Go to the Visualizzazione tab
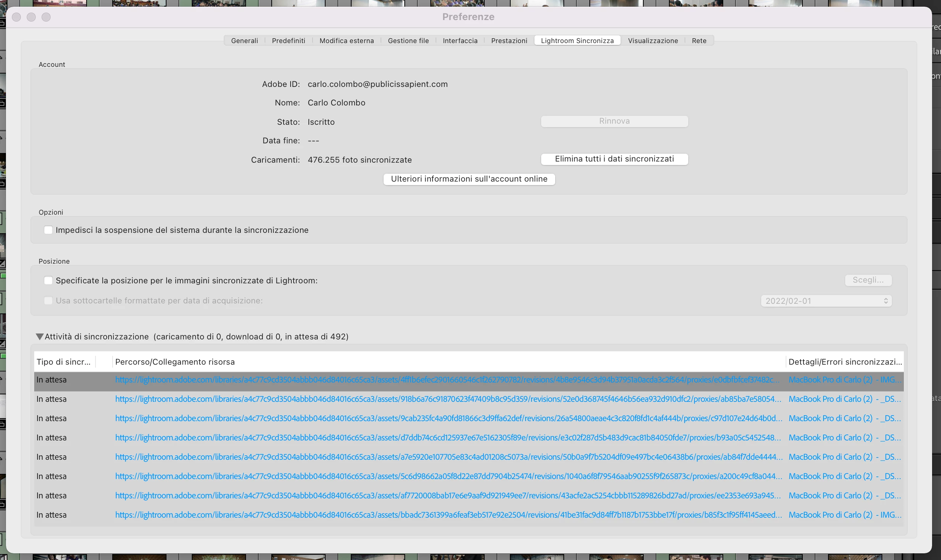 point(653,41)
